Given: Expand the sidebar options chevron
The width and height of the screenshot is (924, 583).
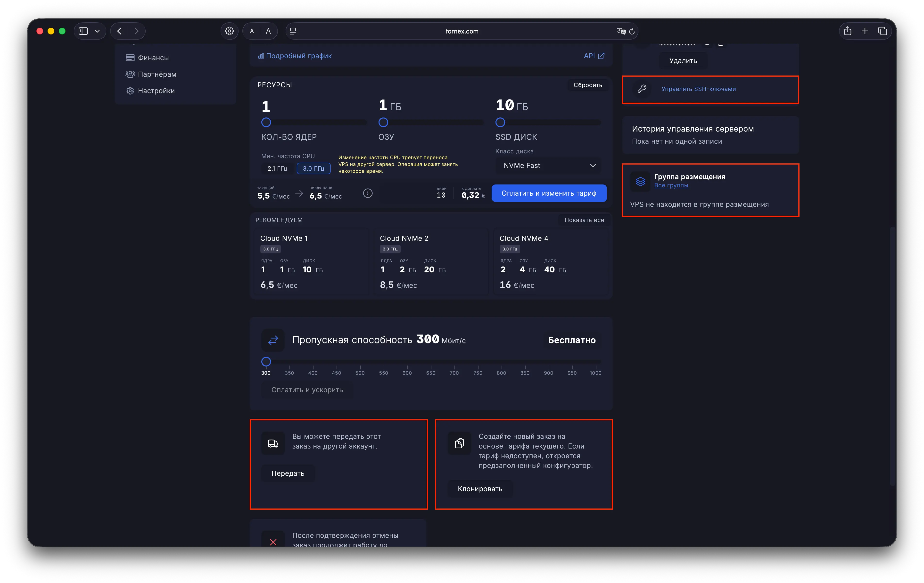Looking at the screenshot, I should 98,31.
